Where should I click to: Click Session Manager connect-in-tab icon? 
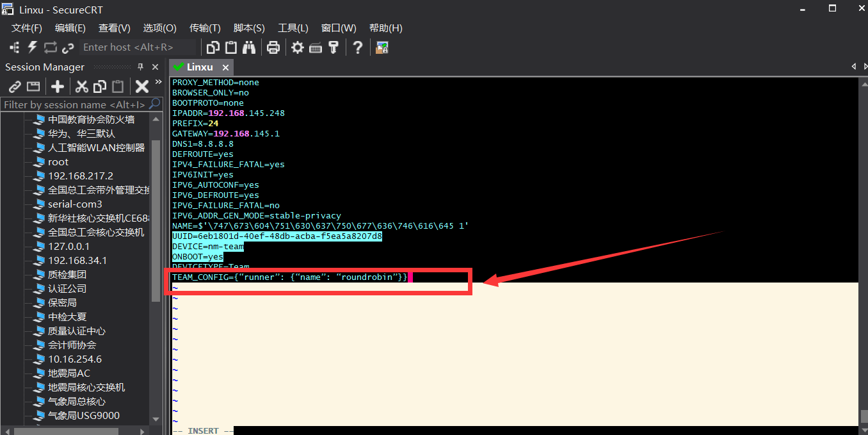(x=33, y=86)
